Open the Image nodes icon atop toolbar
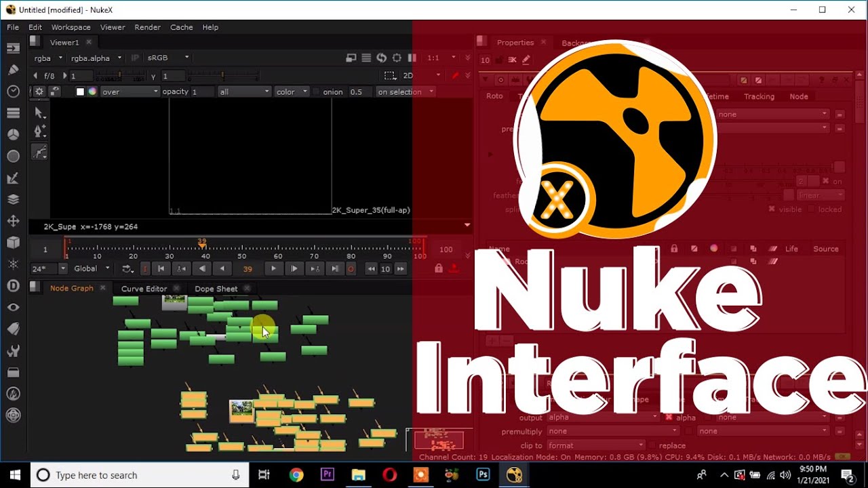This screenshot has height=488, width=868. click(13, 47)
